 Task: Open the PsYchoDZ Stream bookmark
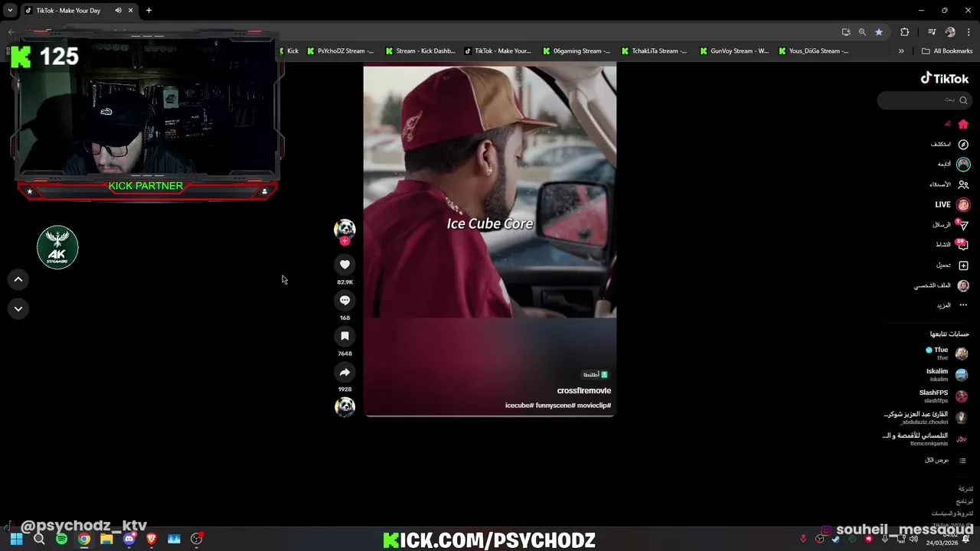[x=340, y=51]
